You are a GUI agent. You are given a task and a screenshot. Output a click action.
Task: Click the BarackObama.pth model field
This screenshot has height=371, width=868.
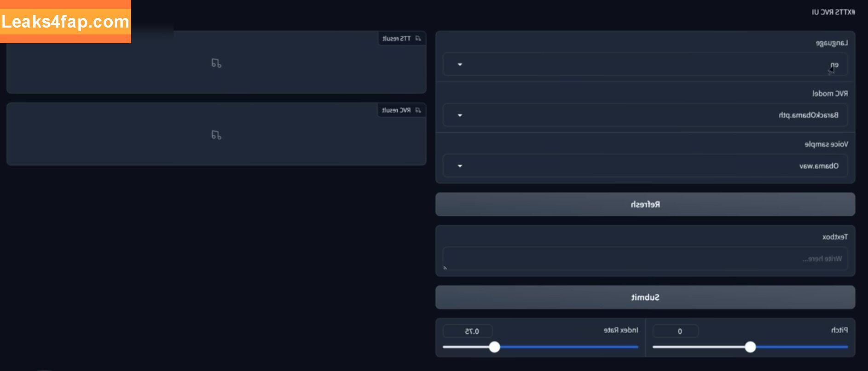(x=645, y=115)
